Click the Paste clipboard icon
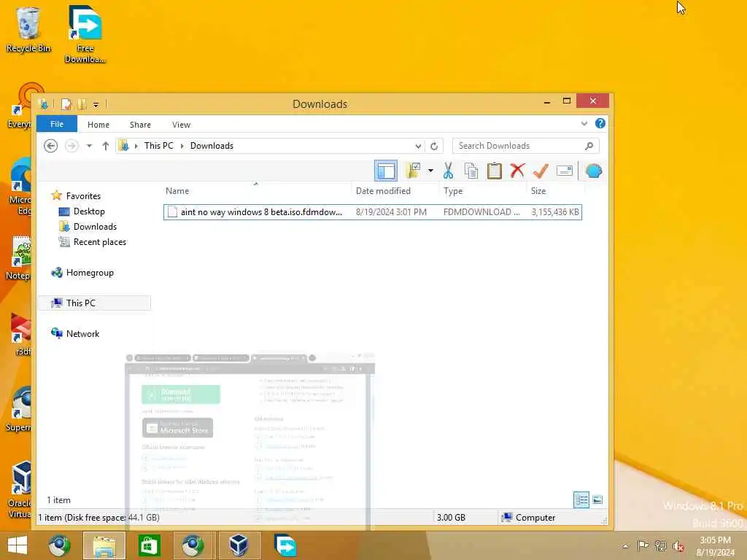This screenshot has width=747, height=560. coord(494,171)
